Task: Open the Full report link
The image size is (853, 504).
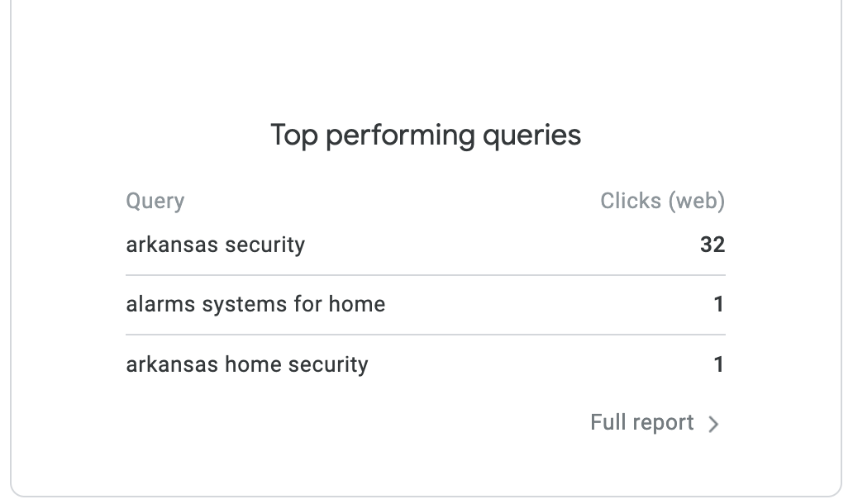Action: point(642,423)
